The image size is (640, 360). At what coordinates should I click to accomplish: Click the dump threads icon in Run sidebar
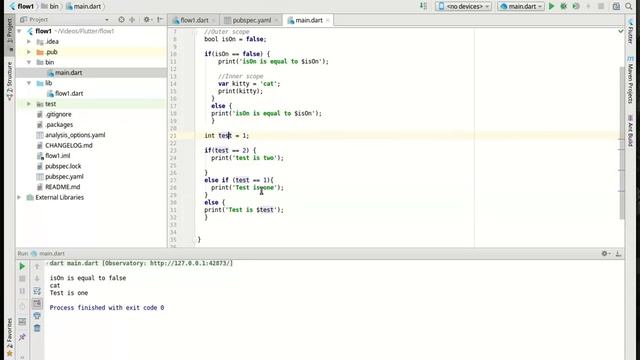(22, 307)
